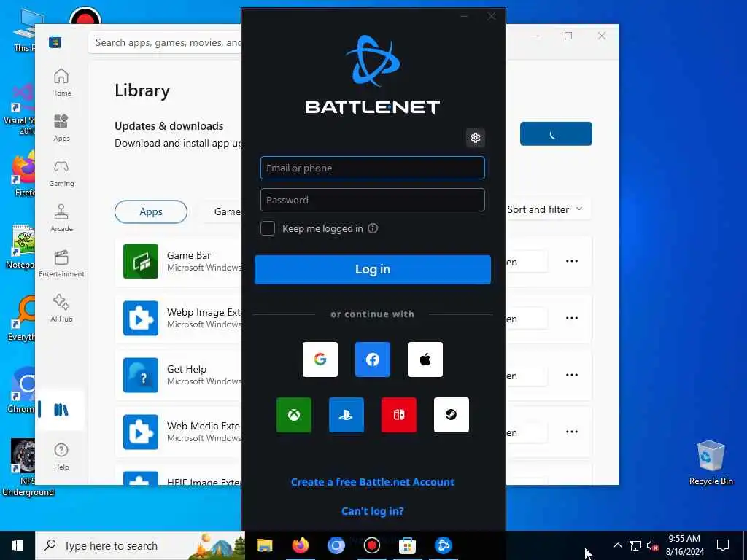The width and height of the screenshot is (747, 560).
Task: Check the Keep me logged in box
Action: coord(268,228)
